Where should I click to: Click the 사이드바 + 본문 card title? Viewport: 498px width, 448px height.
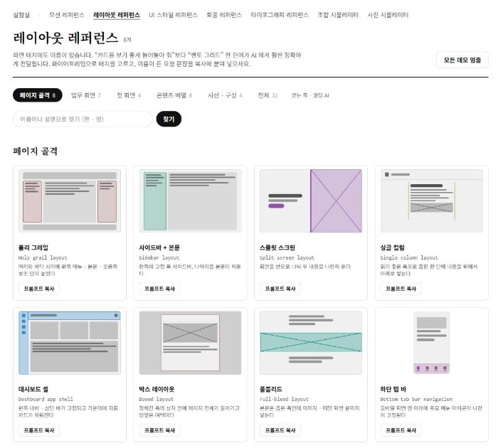click(159, 247)
